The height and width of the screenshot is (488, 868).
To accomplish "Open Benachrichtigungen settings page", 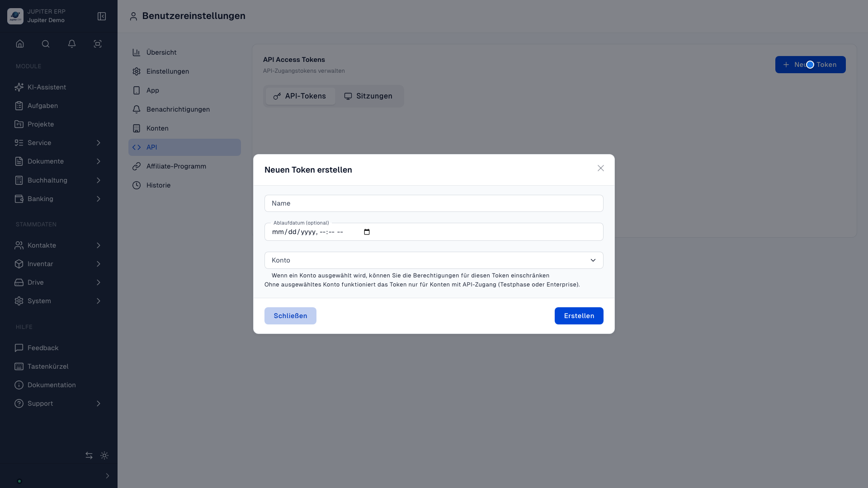I will (x=184, y=109).
